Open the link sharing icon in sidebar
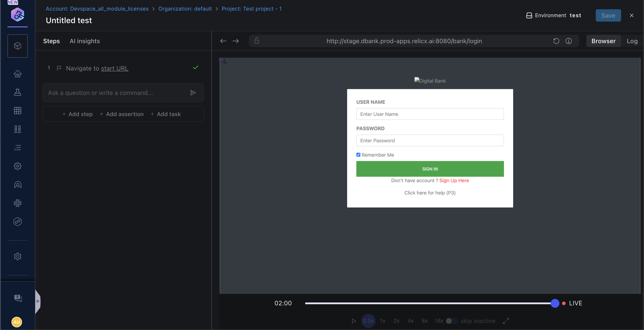 point(17,221)
